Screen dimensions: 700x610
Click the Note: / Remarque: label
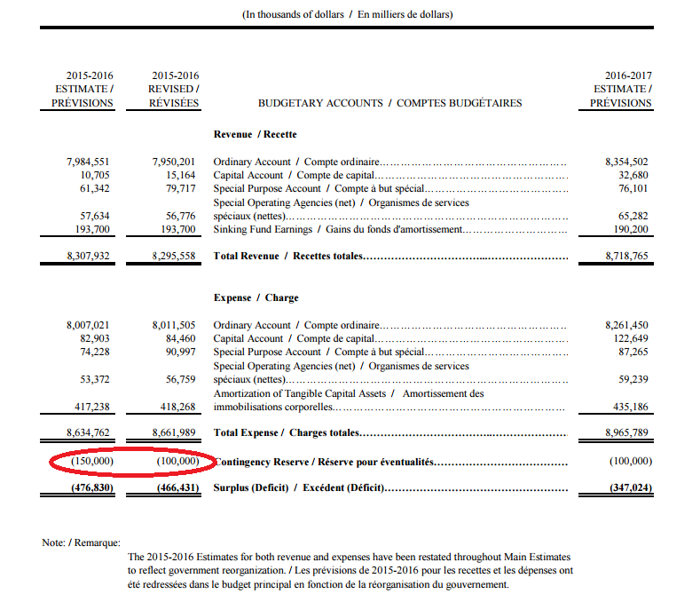tap(80, 543)
